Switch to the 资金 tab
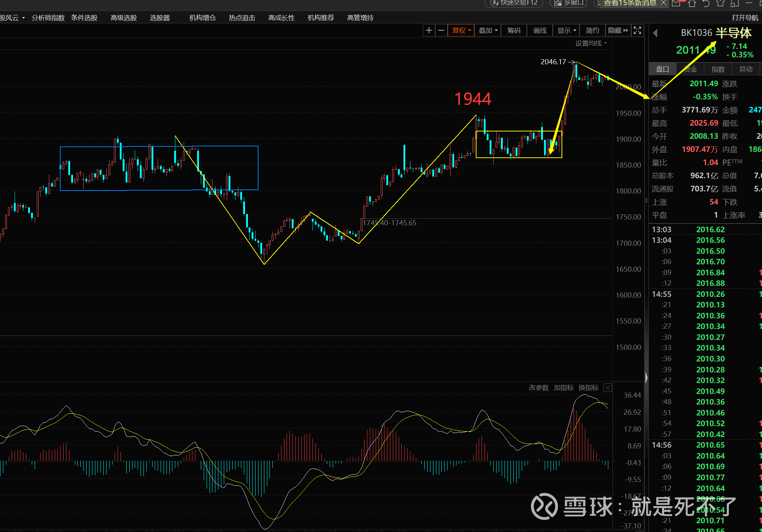The width and height of the screenshot is (762, 532). tap(690, 69)
